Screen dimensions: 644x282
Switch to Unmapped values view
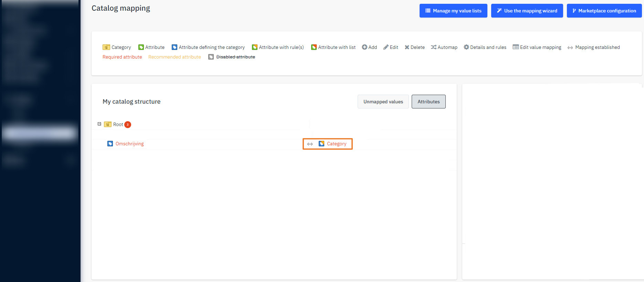point(383,102)
